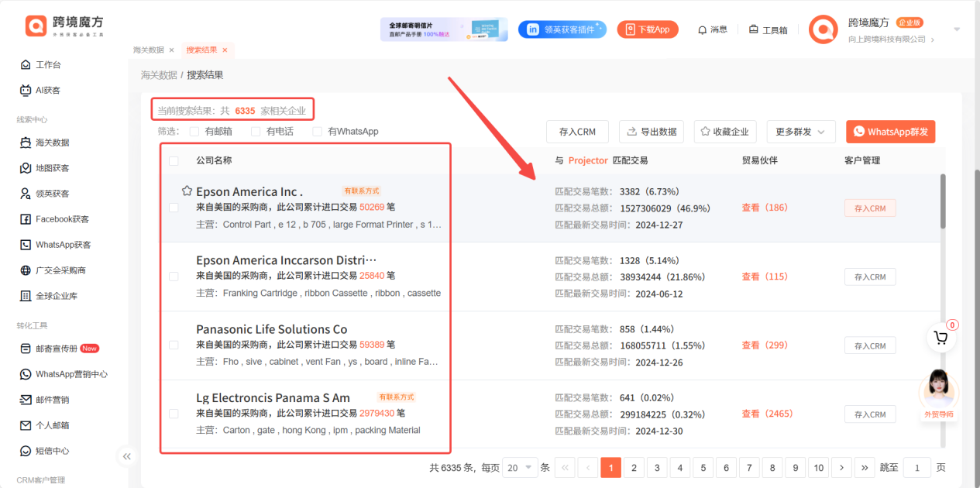Select checkbox for Epson America Inc row
Viewport: 980px width, 488px height.
[x=174, y=208]
